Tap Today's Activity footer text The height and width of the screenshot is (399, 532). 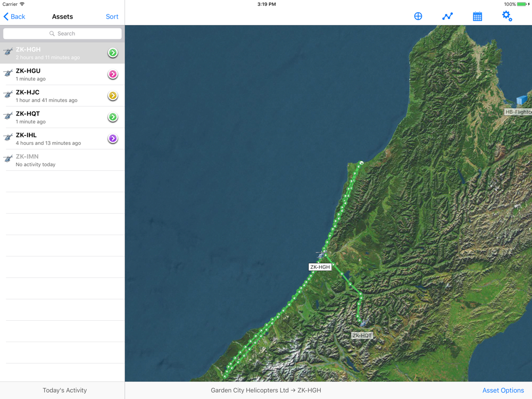pos(64,390)
